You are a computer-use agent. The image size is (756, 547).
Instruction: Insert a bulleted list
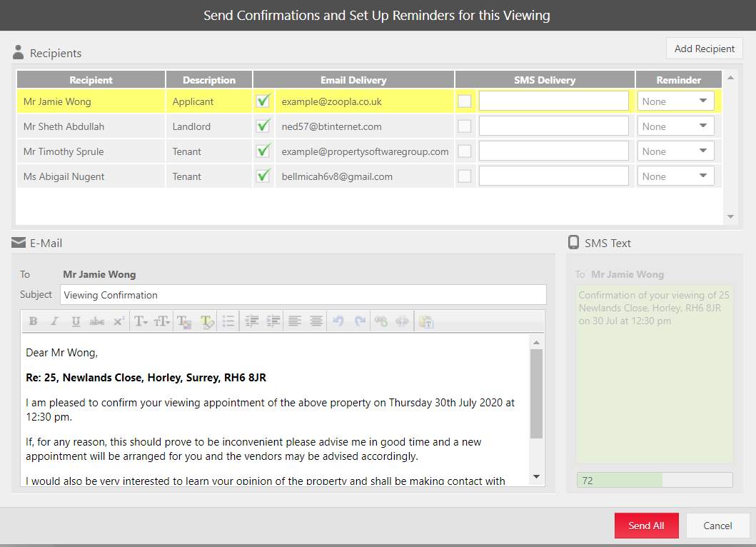[228, 321]
